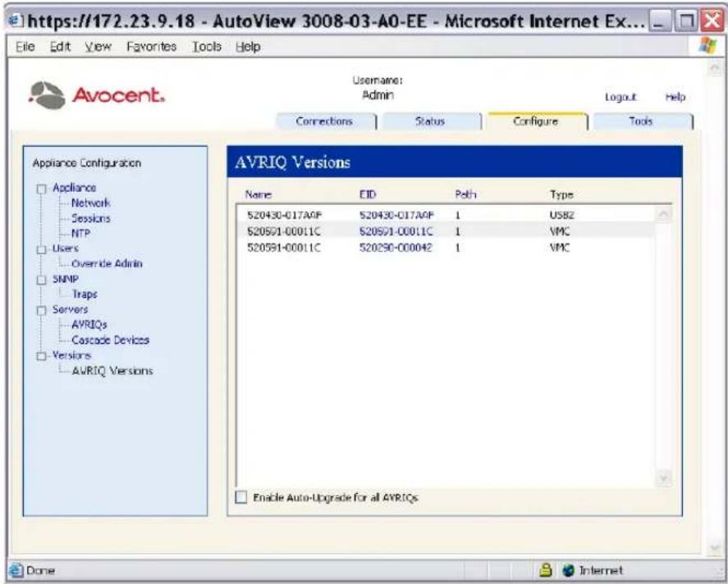Collapse the Servers tree node

42,310
